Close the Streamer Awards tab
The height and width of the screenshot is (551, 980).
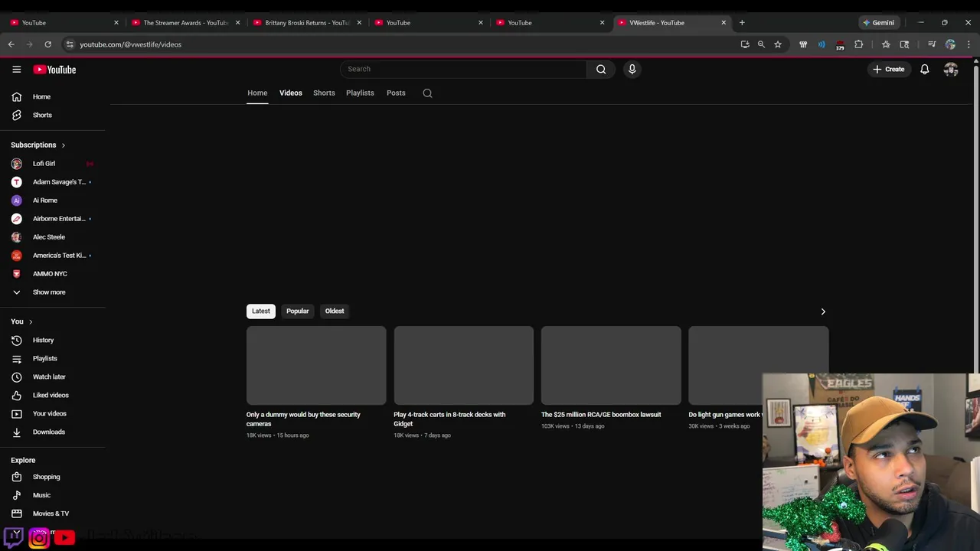point(237,22)
